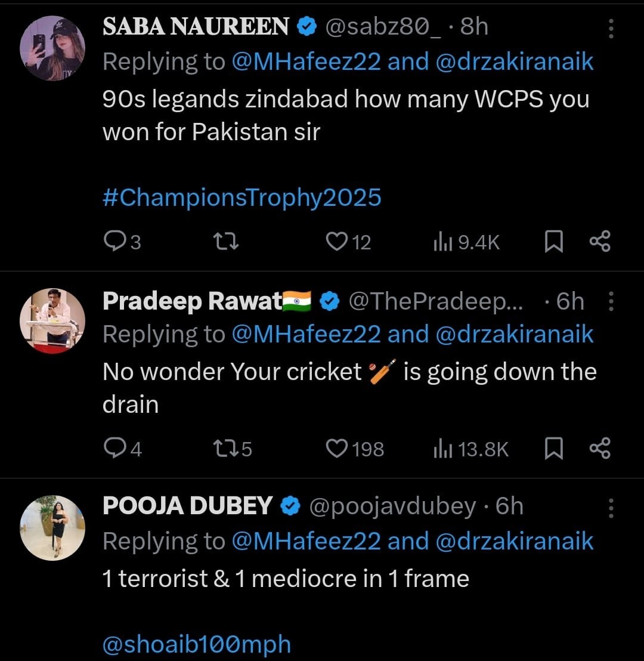
Task: Open more options for Pradeep Rawat's tweet
Action: coord(610,301)
